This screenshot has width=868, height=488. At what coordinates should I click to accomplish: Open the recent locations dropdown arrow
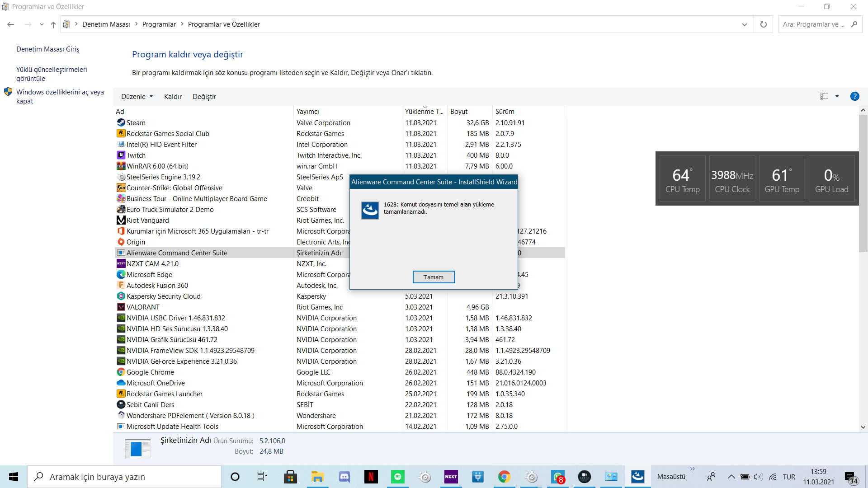pos(42,24)
